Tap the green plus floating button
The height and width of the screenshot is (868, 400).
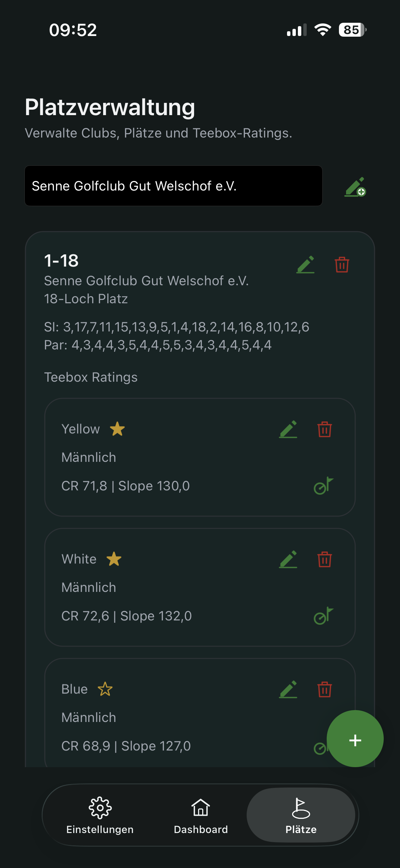(355, 739)
